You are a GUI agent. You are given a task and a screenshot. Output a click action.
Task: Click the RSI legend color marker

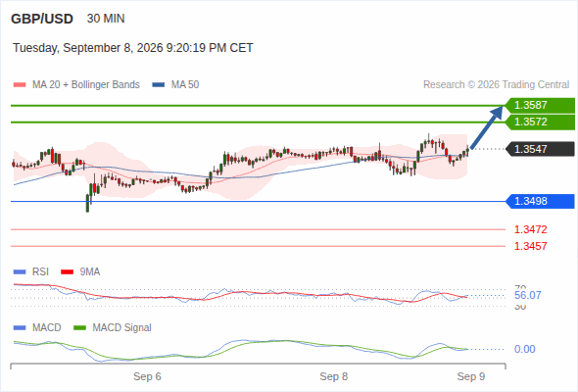point(20,272)
